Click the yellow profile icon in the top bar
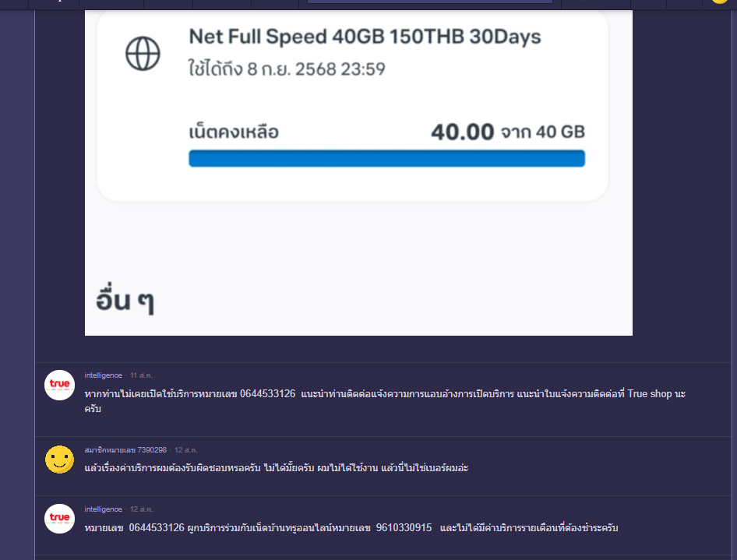Screen dimensions: 737x560 click(x=720, y=2)
